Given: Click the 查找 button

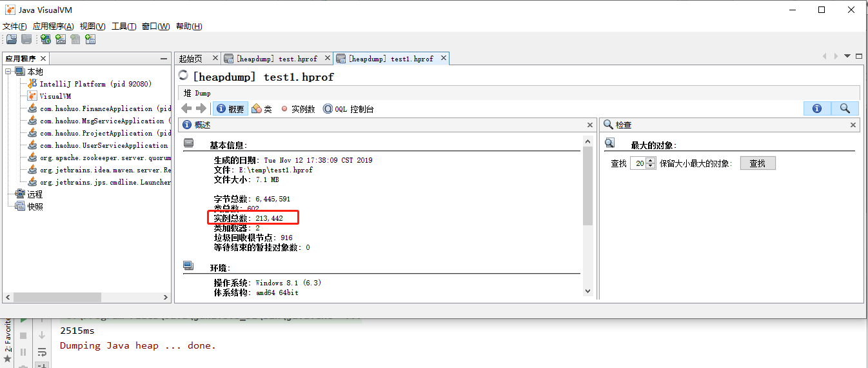Looking at the screenshot, I should pyautogui.click(x=758, y=163).
